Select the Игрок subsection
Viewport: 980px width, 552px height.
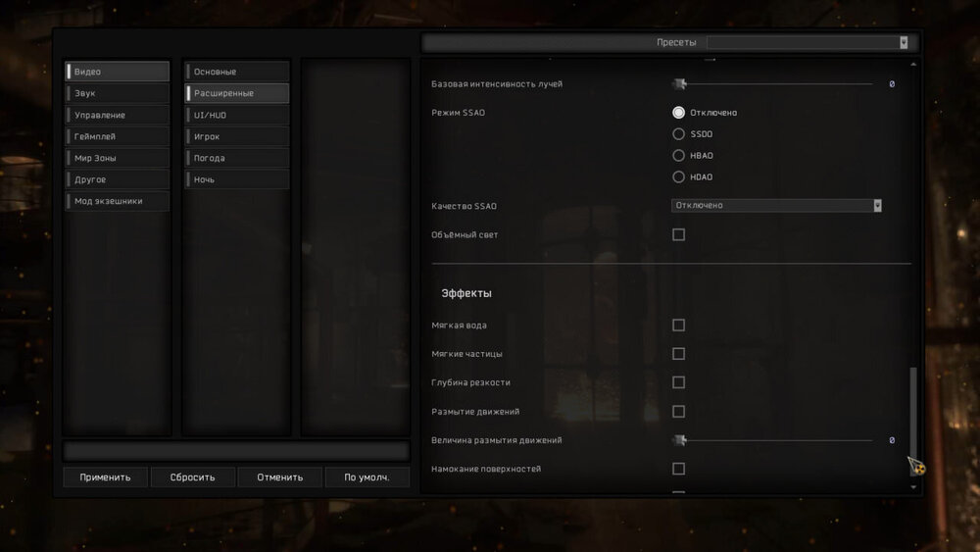tap(237, 136)
